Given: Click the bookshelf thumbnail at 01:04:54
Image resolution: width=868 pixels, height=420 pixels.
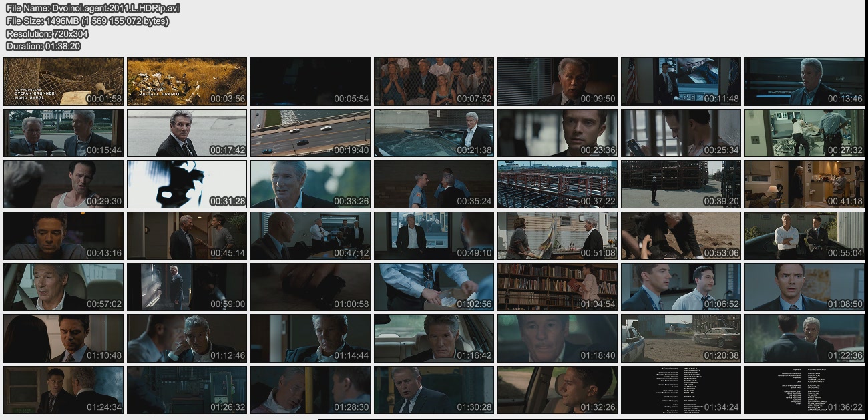Looking at the screenshot, I should point(558,287).
